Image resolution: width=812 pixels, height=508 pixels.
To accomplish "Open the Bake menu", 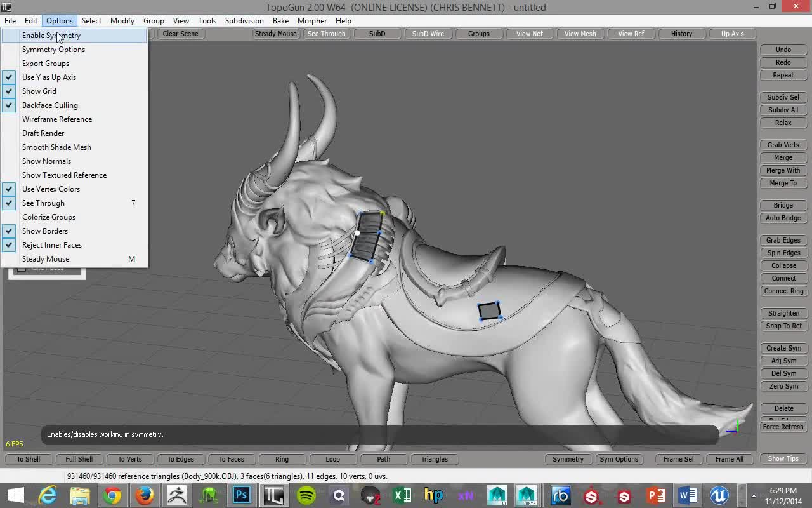I will click(280, 21).
